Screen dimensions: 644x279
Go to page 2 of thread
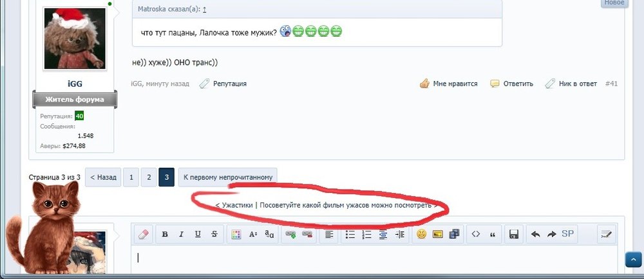[x=149, y=177]
